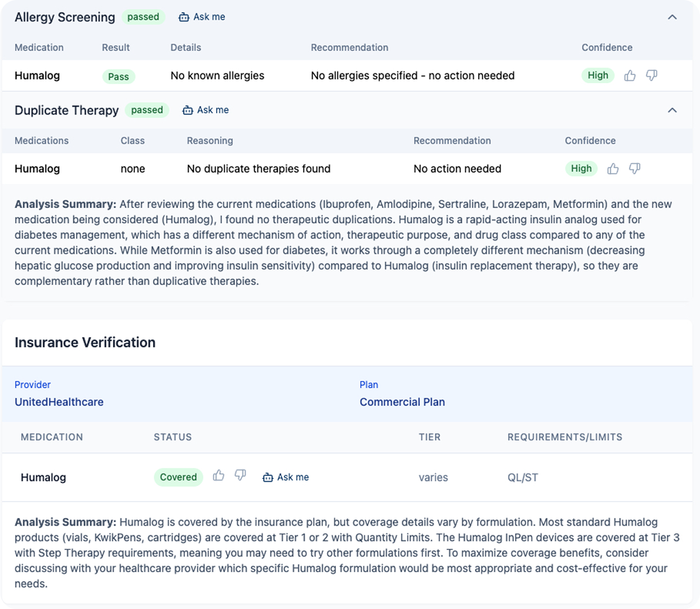Click Ask me beside Duplicate Therapy

[x=206, y=110]
